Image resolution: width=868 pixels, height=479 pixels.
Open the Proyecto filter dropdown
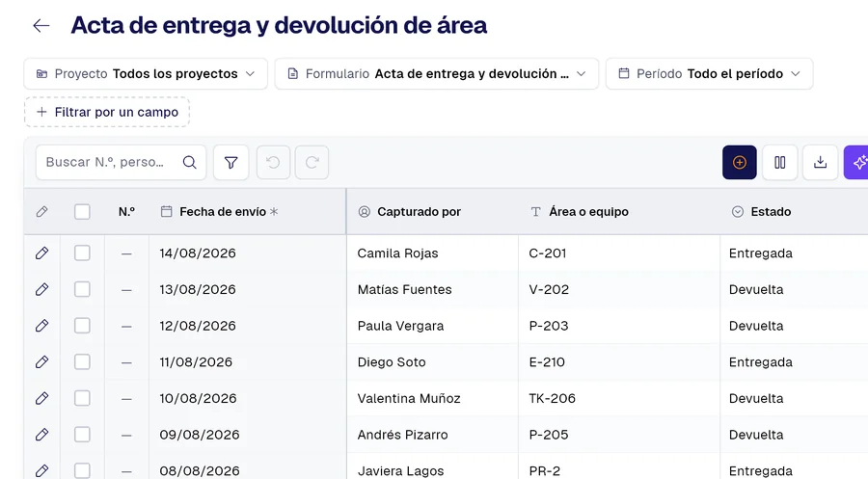point(146,73)
